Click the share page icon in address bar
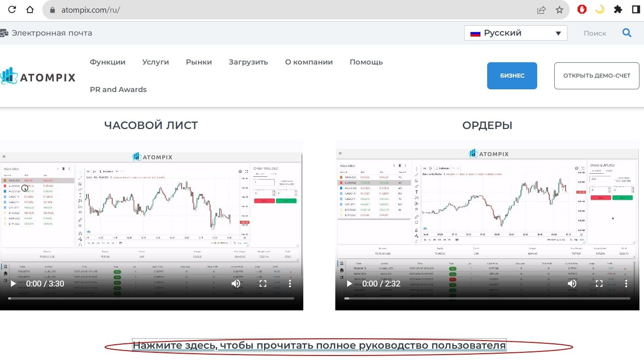The image size is (644, 360). [x=542, y=9]
